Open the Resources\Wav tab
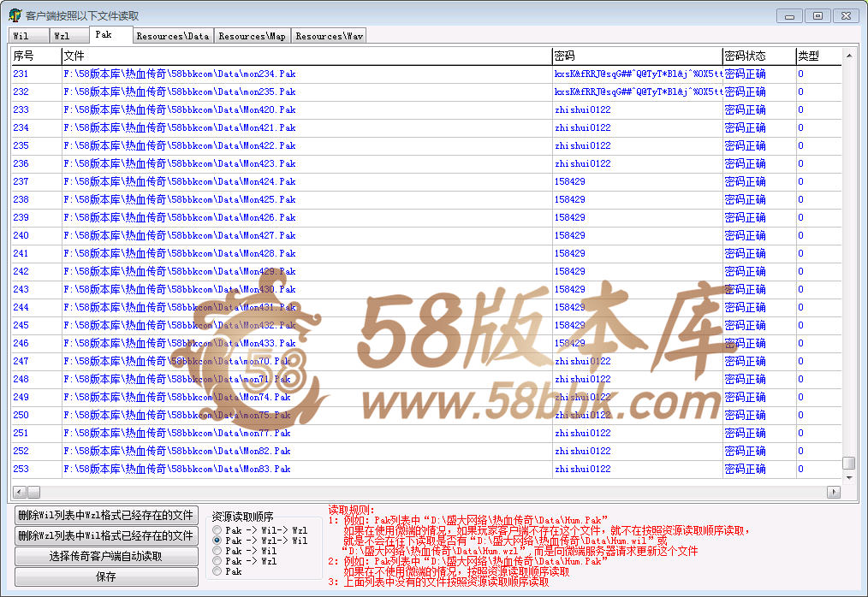Viewport: 868px width, 597px height. pos(329,36)
